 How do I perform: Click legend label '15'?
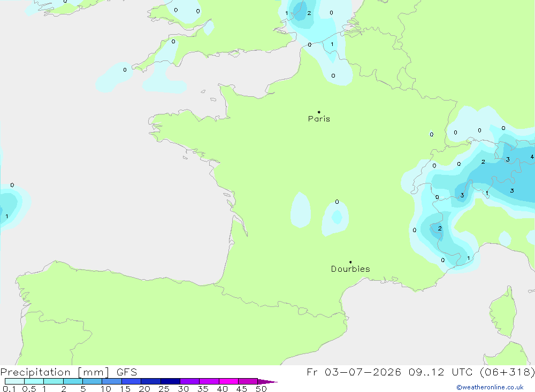tap(125, 389)
